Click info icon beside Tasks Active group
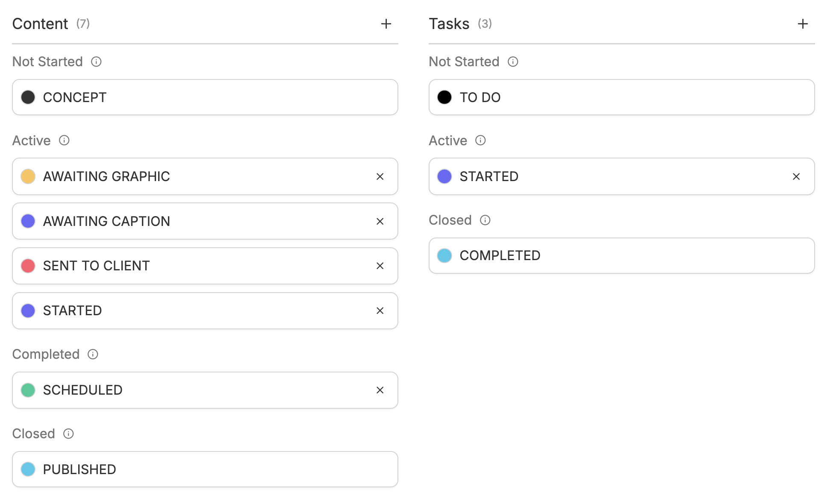The width and height of the screenshot is (830, 504). point(480,141)
